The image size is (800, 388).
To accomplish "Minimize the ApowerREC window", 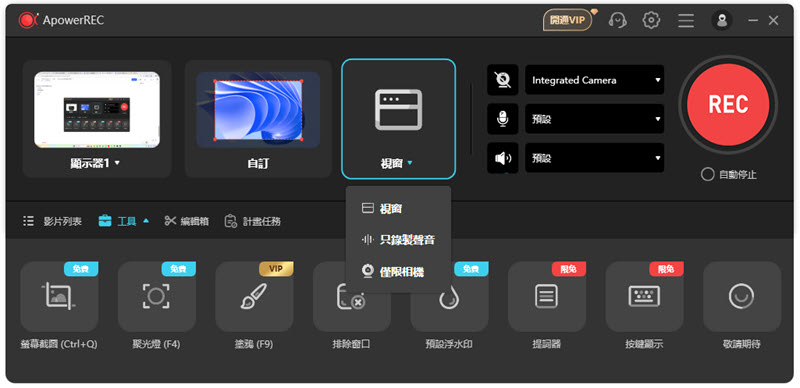I will [x=753, y=20].
